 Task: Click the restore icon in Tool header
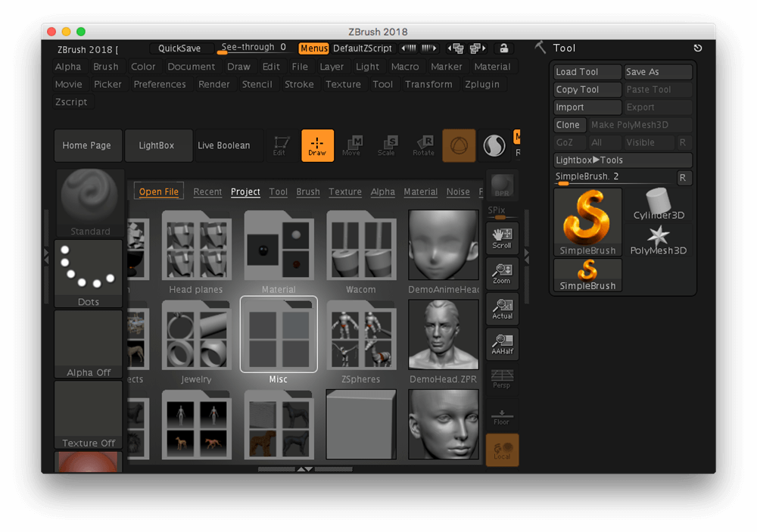pos(698,48)
